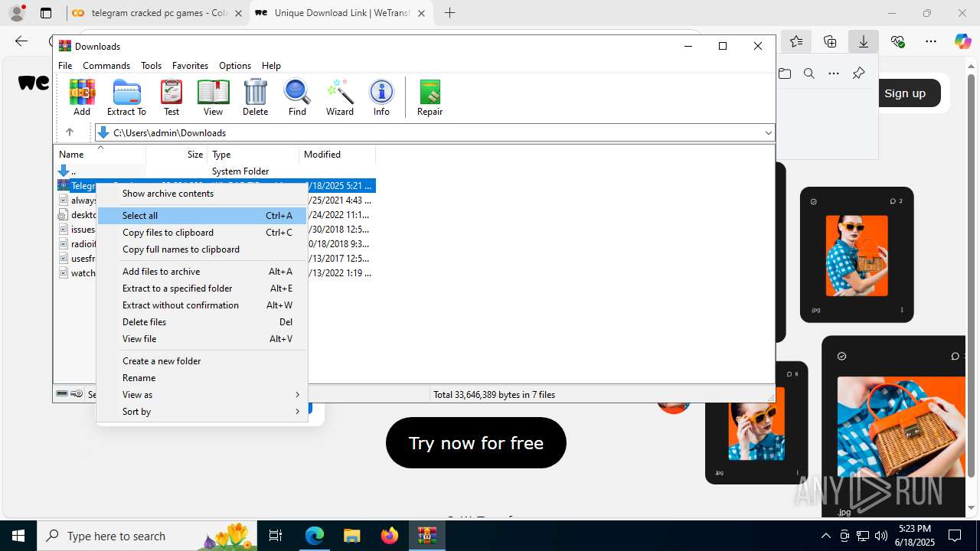Viewport: 980px width, 551px height.
Task: Search downloads with the panel magnifier
Action: click(x=809, y=73)
